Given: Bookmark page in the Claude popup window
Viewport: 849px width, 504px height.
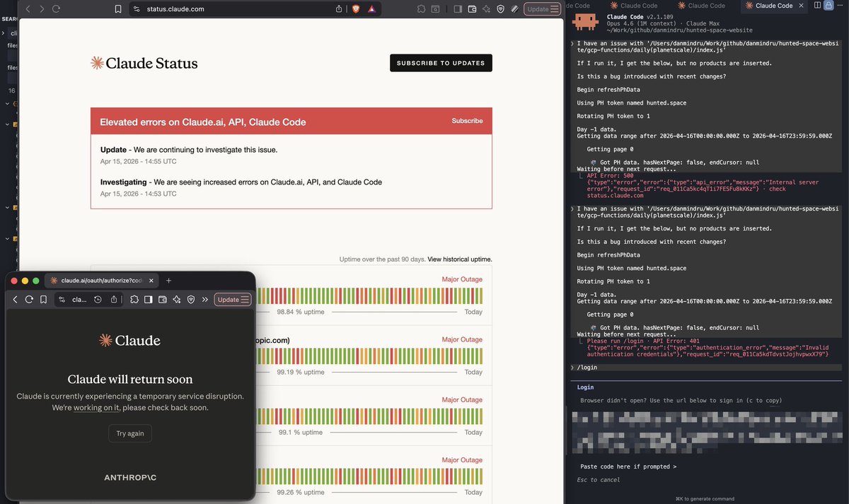Looking at the screenshot, I should (x=43, y=300).
